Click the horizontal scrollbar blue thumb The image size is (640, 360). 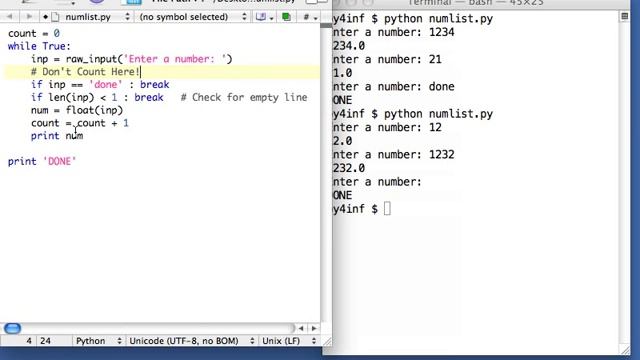coord(12,328)
